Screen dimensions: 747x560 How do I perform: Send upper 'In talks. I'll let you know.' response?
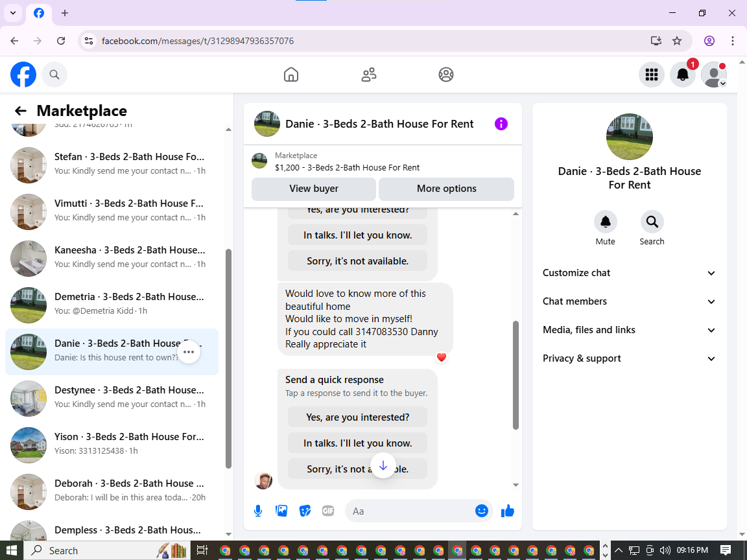(x=357, y=235)
